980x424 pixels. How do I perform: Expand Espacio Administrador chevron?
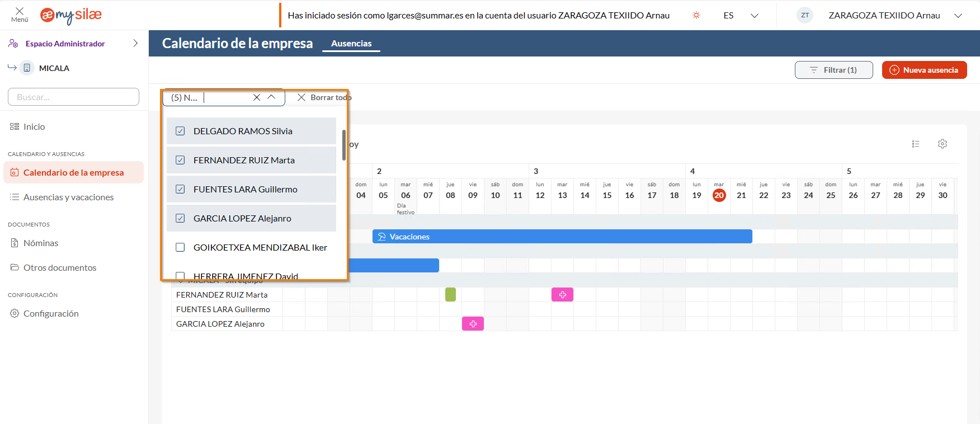click(135, 44)
